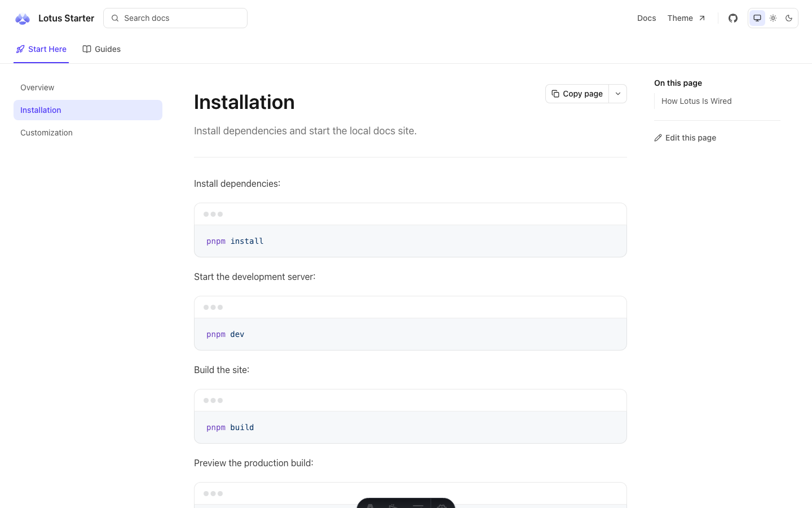Click the search magnifier icon
The width and height of the screenshot is (812, 508).
click(115, 18)
